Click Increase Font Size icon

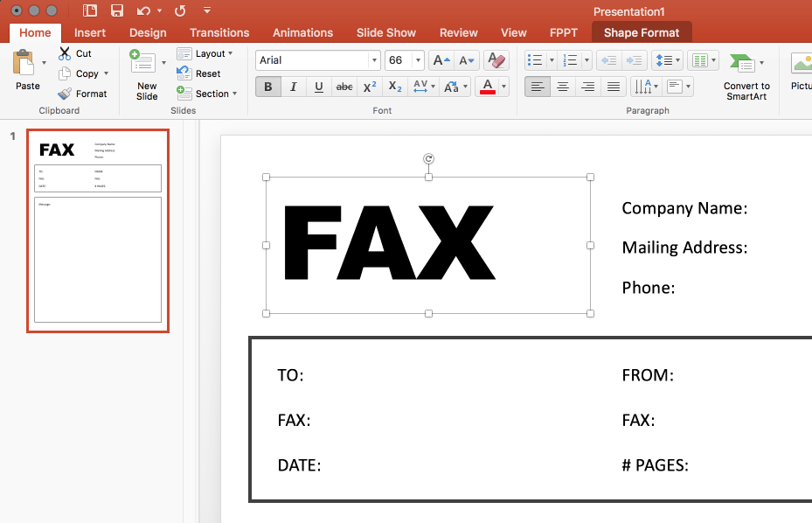point(443,60)
